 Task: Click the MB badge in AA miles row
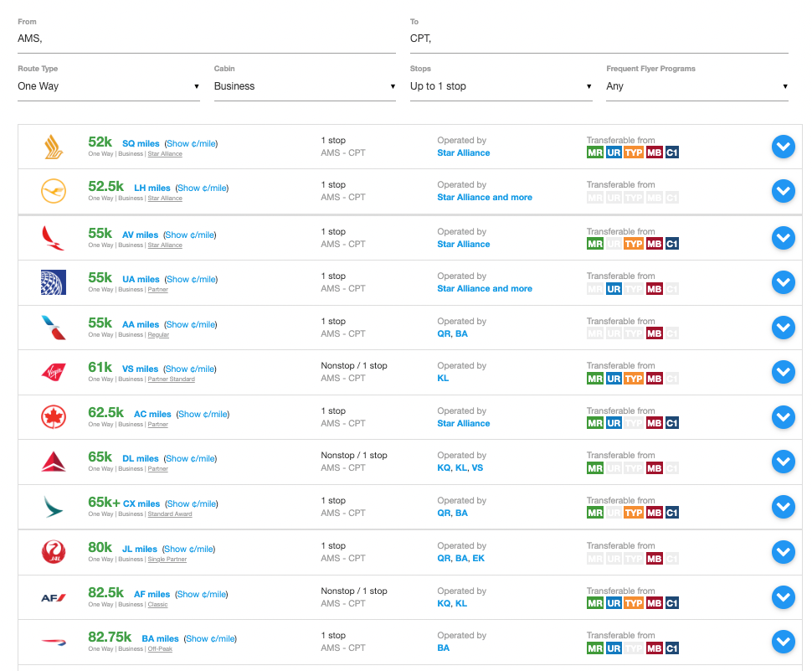click(x=654, y=333)
